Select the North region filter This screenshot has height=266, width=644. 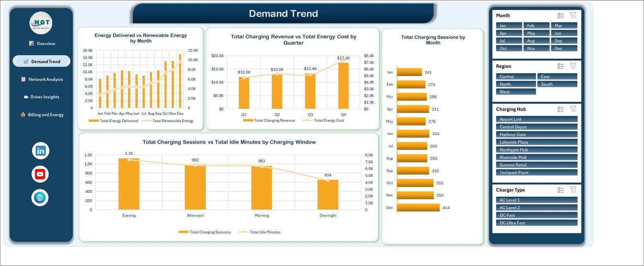coord(516,84)
